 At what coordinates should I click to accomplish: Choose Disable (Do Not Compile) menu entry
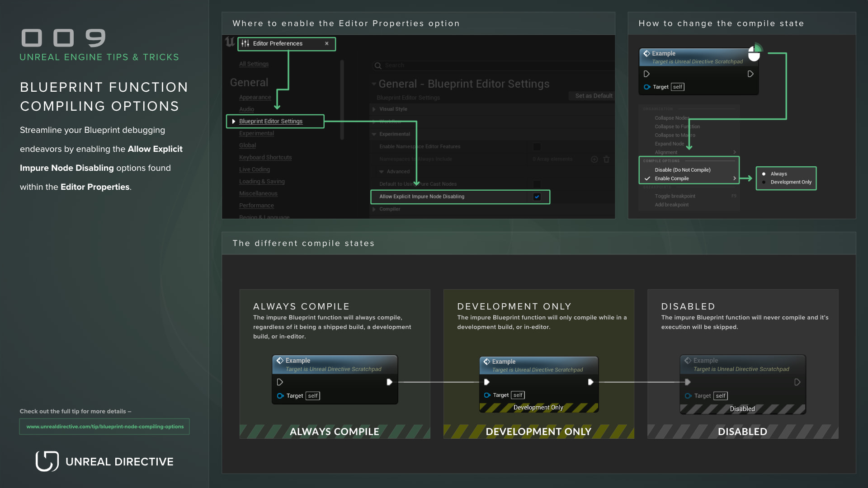(x=682, y=170)
